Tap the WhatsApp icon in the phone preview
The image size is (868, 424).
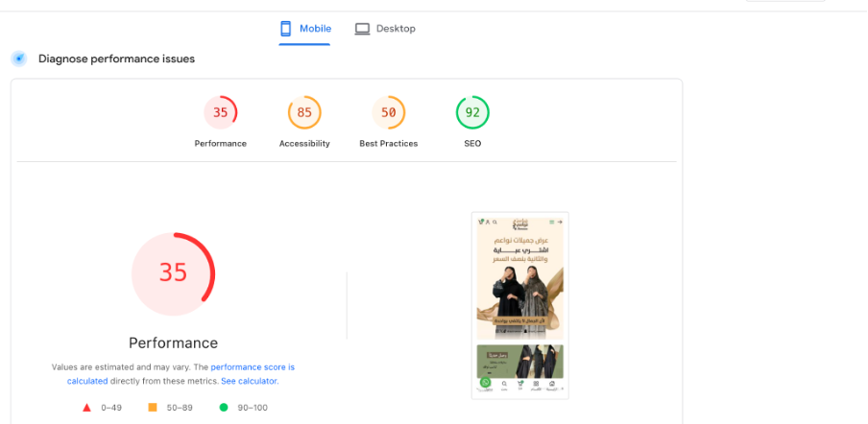[x=485, y=383]
